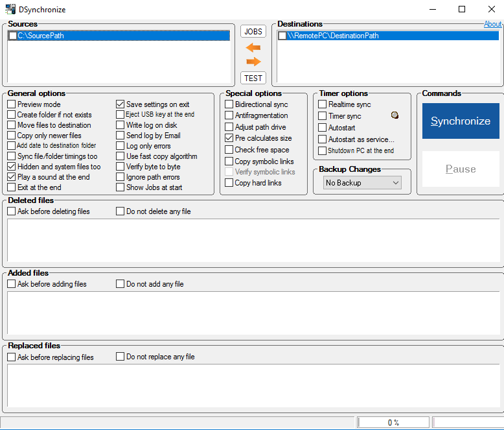Click the Pause button
The image size is (504, 430).
click(461, 169)
